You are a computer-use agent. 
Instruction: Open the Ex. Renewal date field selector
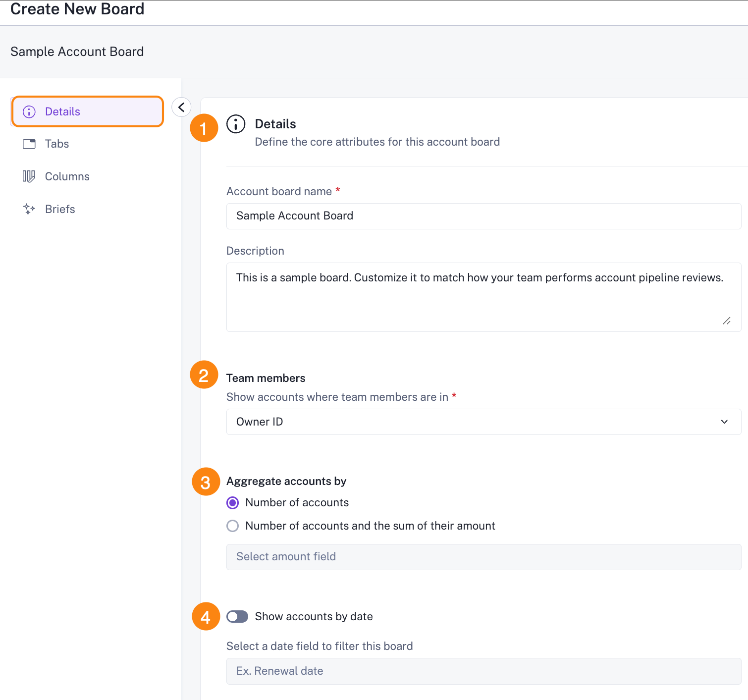pos(483,671)
